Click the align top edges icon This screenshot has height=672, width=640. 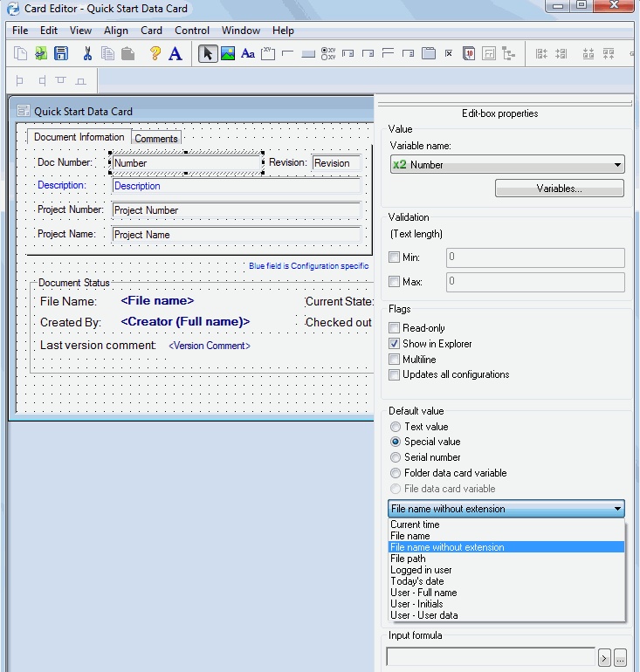[61, 80]
